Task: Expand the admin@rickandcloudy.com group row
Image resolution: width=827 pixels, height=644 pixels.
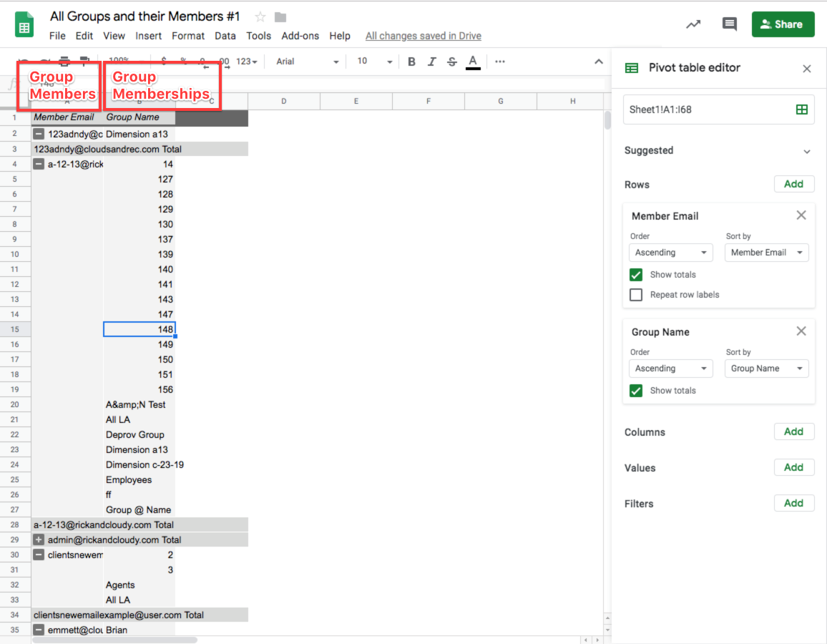Action: point(39,539)
